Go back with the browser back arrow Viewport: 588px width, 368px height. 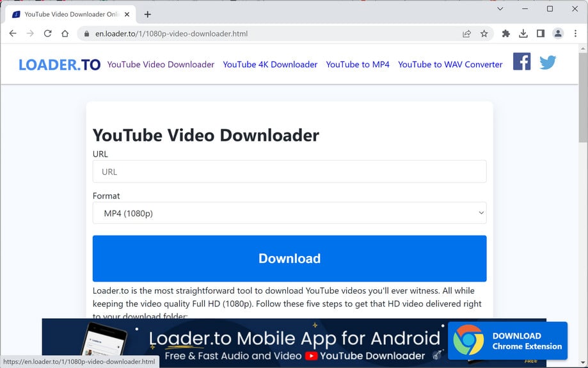click(13, 33)
